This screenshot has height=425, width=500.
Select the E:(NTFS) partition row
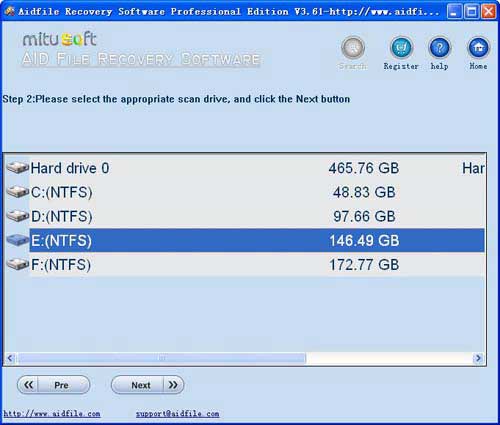[245, 240]
